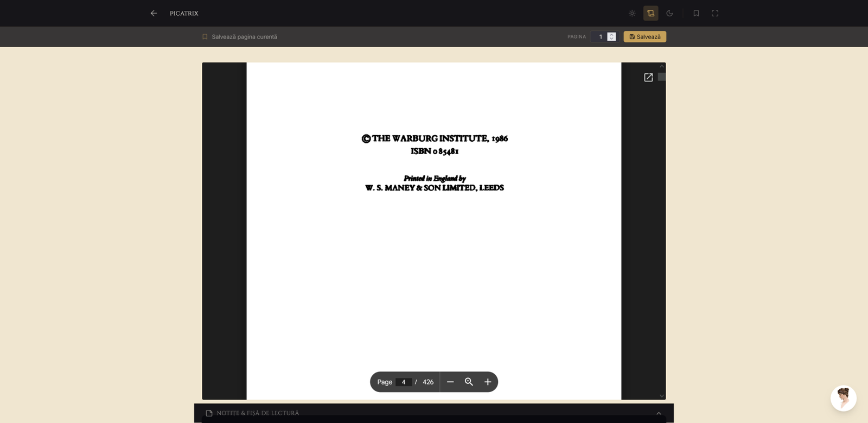This screenshot has height=423, width=868.
Task: Click the PDF viewer scroll up arrow
Action: [662, 66]
